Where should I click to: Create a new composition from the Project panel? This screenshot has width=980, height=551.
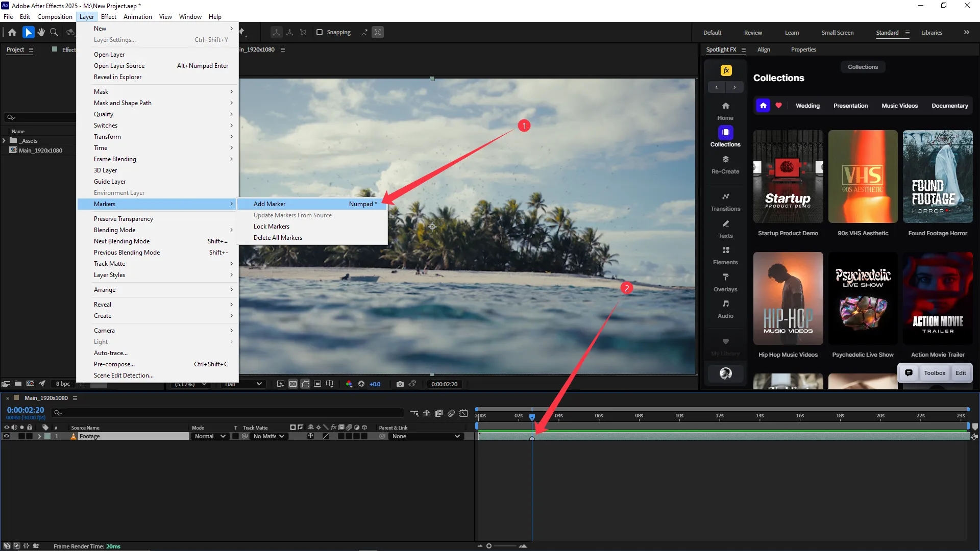31,384
